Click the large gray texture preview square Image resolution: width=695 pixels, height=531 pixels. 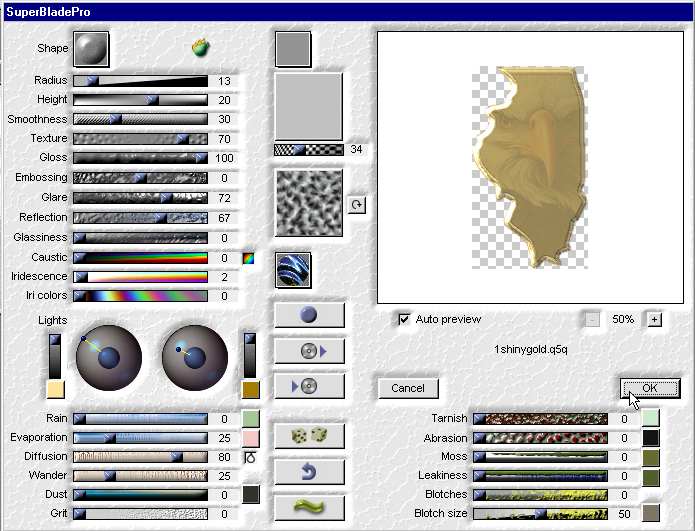point(308,107)
